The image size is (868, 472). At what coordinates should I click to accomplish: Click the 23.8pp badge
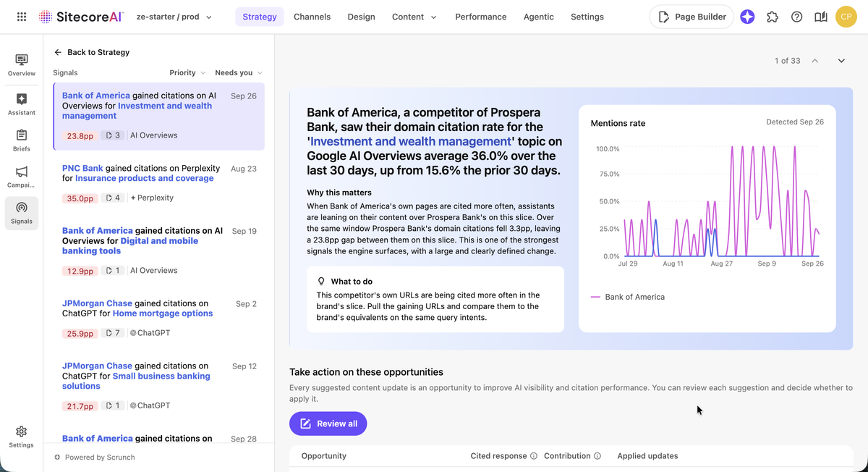[x=80, y=136]
